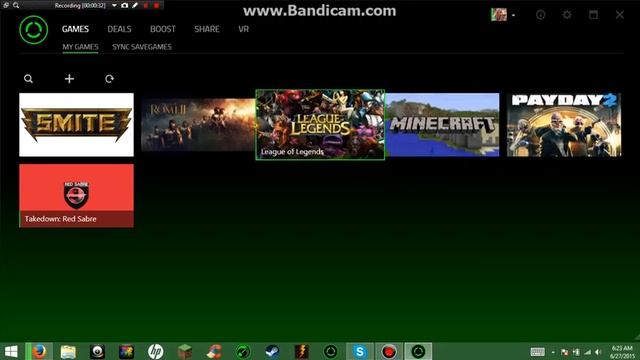Click the Bandicam pencil draw icon
The height and width of the screenshot is (360, 640).
(x=135, y=5)
